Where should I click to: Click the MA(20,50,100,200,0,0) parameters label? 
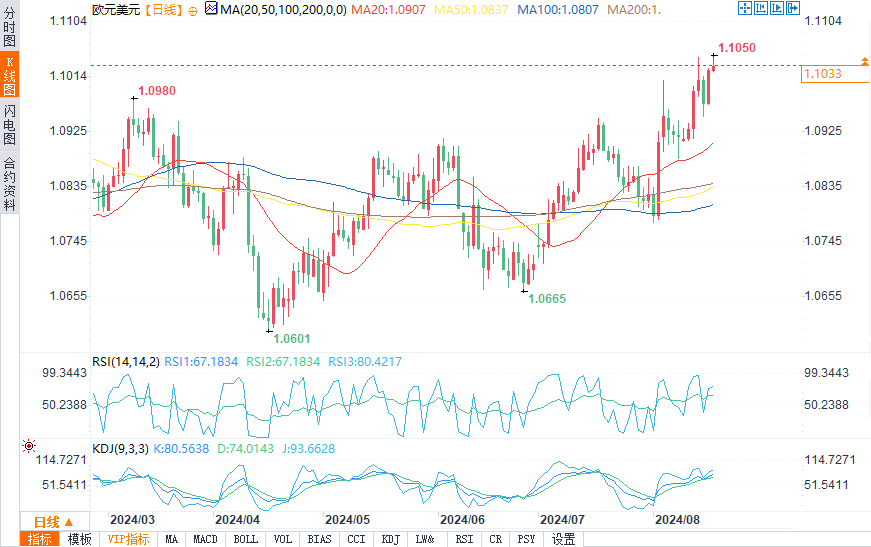tap(283, 9)
